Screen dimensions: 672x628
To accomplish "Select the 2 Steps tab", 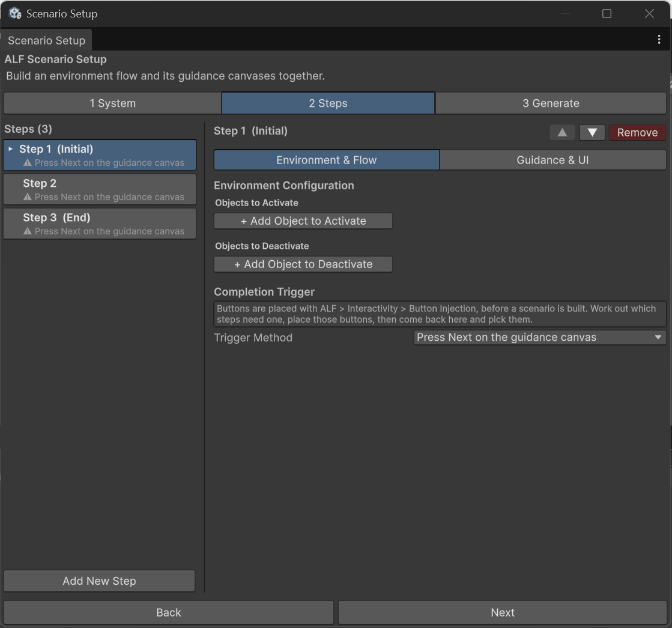I will [x=328, y=103].
